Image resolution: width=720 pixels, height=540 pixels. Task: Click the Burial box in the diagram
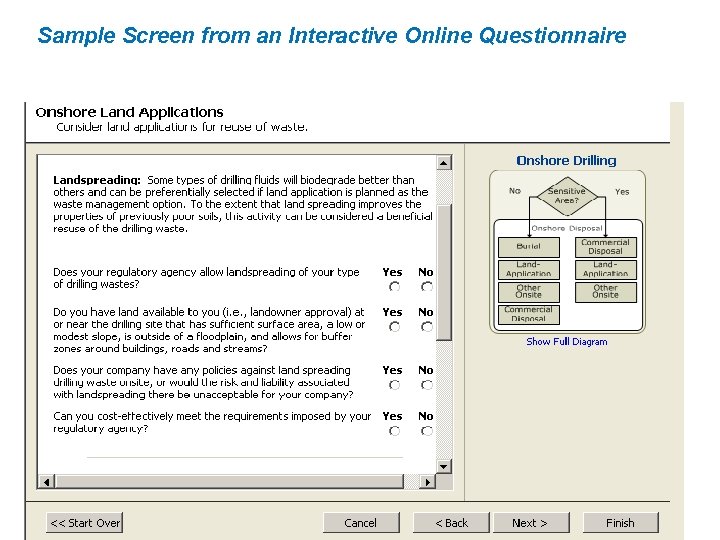coord(529,247)
